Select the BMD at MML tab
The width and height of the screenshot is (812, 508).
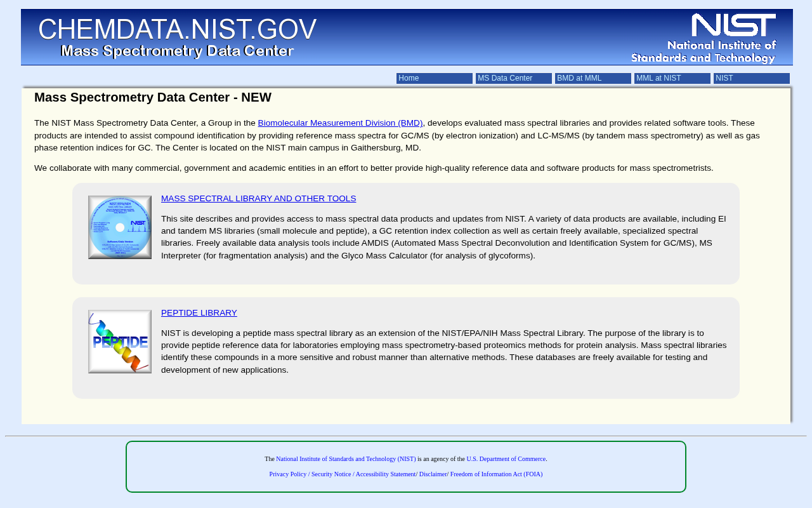pyautogui.click(x=593, y=78)
